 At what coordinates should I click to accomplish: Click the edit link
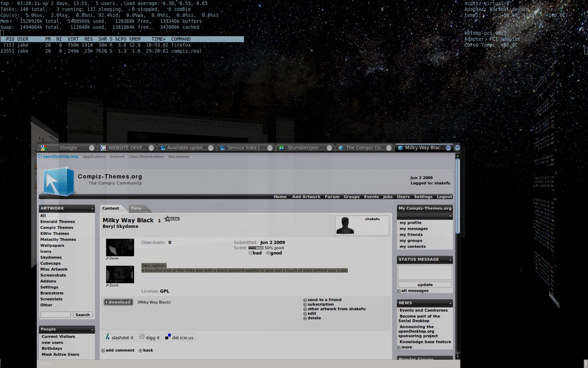click(x=310, y=314)
